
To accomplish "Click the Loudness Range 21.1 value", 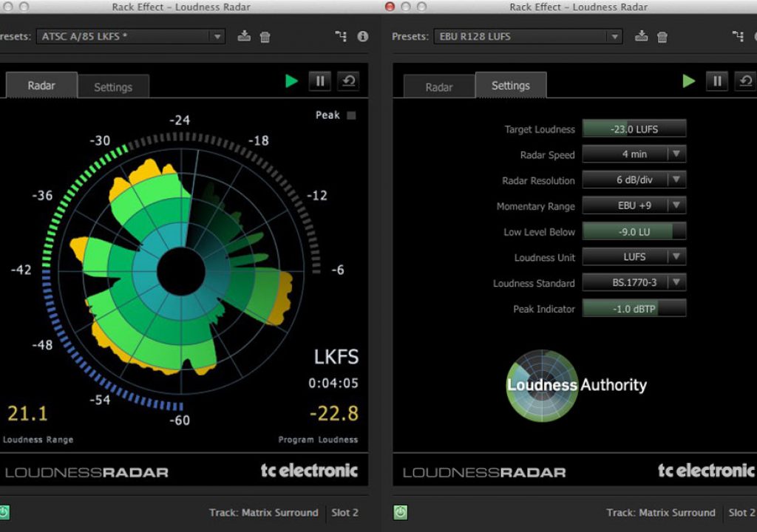I will point(27,414).
